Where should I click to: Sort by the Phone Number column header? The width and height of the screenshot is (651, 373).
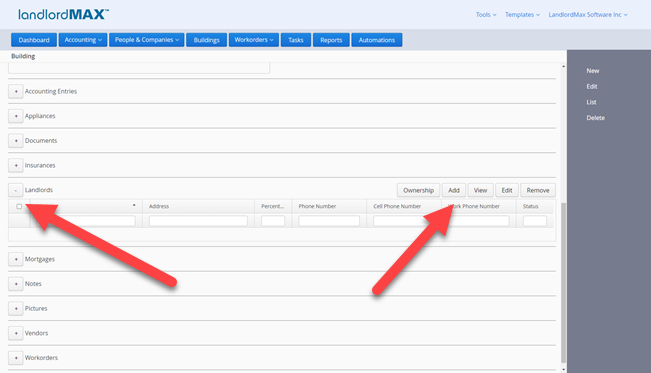pyautogui.click(x=329, y=206)
